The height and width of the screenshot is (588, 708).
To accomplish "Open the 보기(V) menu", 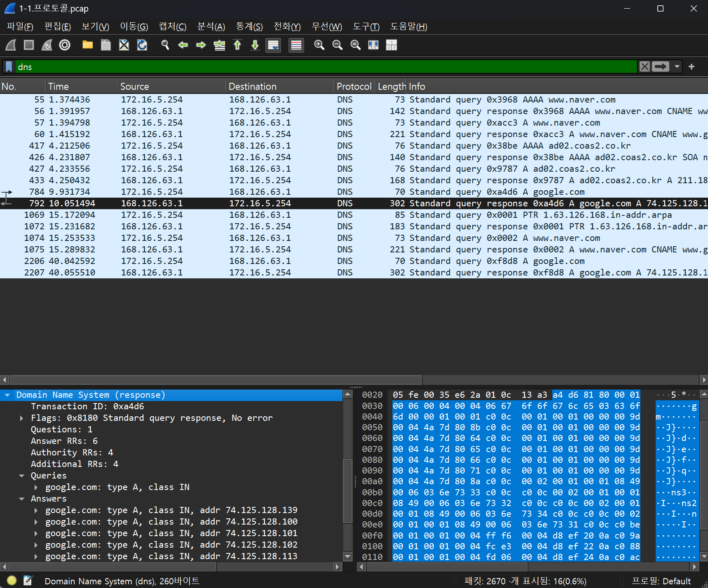I will click(x=95, y=27).
